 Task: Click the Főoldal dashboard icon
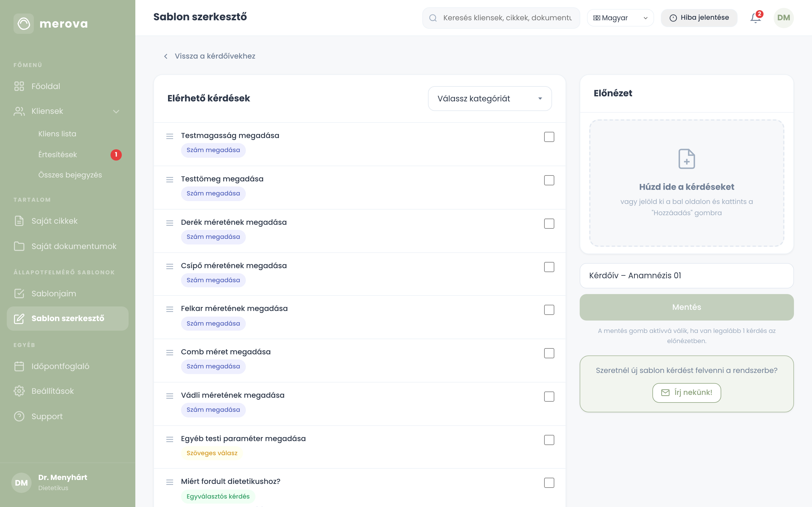pos(19,86)
